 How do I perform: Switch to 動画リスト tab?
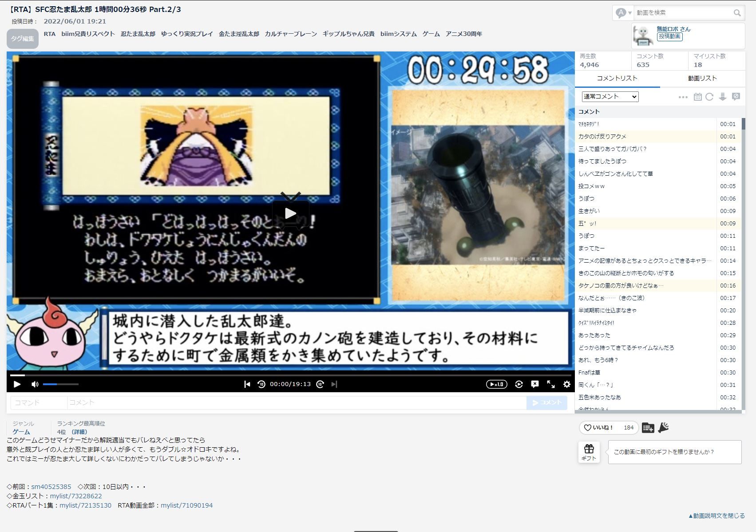click(x=702, y=79)
